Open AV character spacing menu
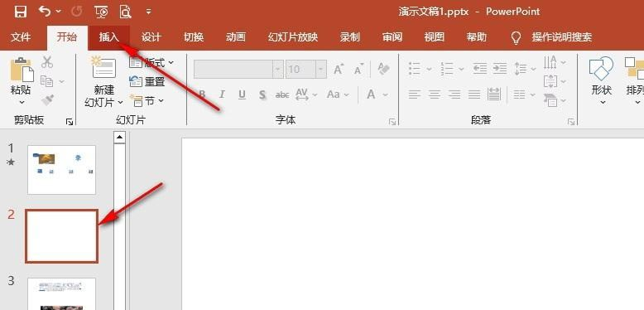This screenshot has height=310, width=644. coord(306,94)
